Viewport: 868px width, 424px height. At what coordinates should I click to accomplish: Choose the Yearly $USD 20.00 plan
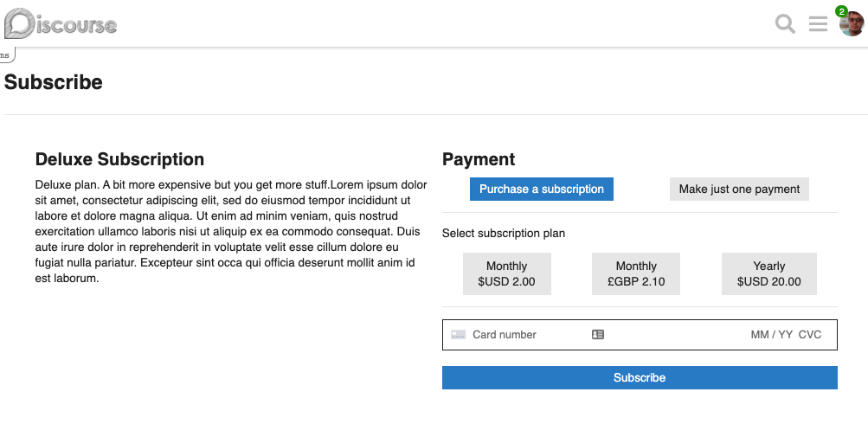(768, 273)
